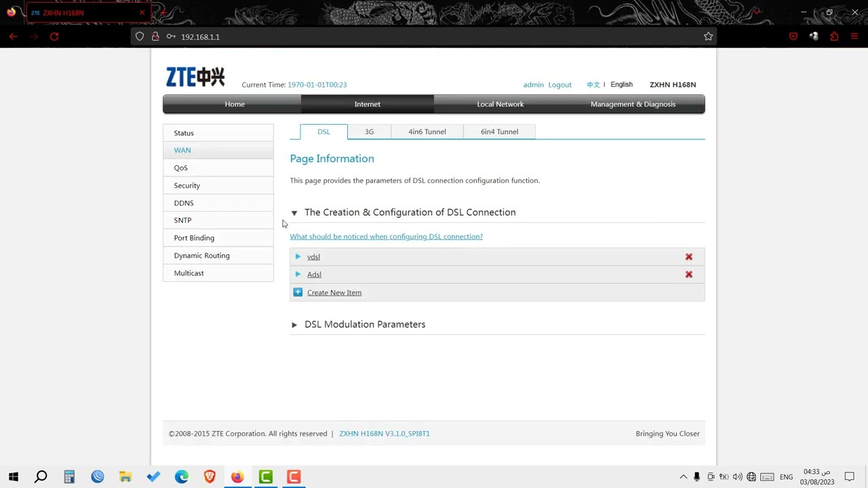Image resolution: width=868 pixels, height=488 pixels.
Task: Click the volume icon in system tray
Action: pos(737,477)
